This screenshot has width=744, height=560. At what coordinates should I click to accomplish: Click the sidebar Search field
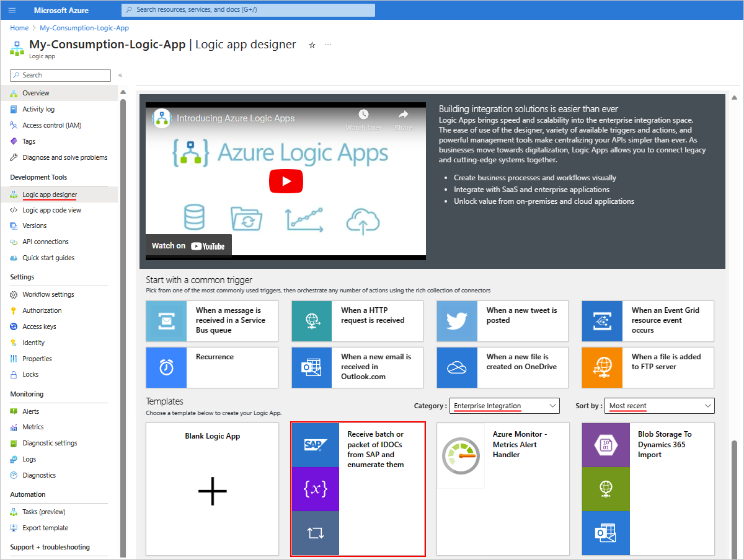(x=60, y=75)
